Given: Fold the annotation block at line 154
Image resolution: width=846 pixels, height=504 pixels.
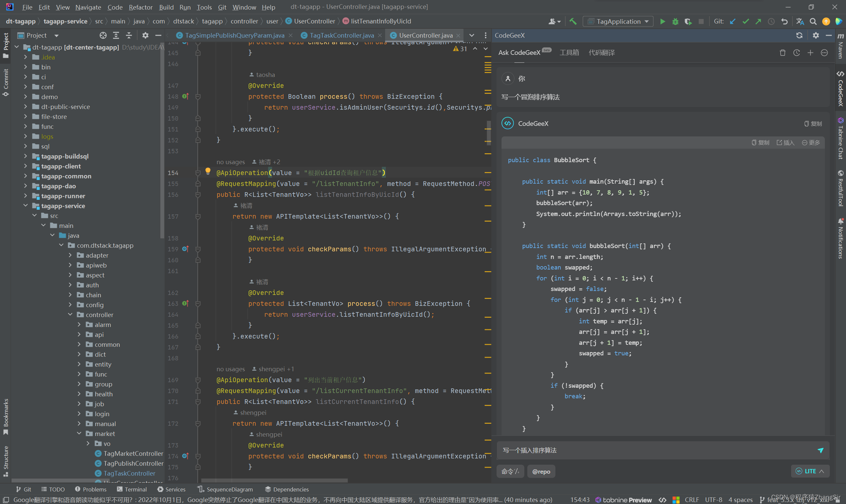Looking at the screenshot, I should [x=198, y=173].
